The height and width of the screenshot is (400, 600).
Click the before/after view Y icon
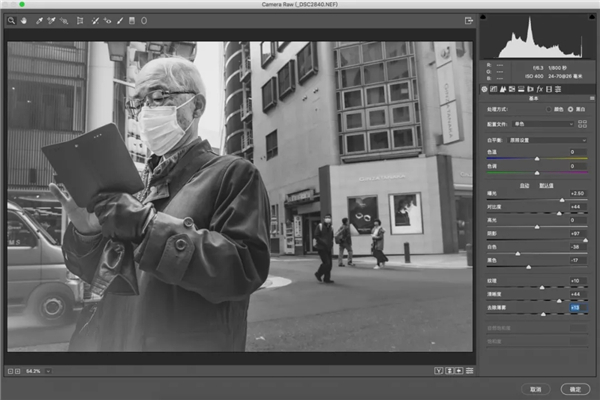[439, 371]
